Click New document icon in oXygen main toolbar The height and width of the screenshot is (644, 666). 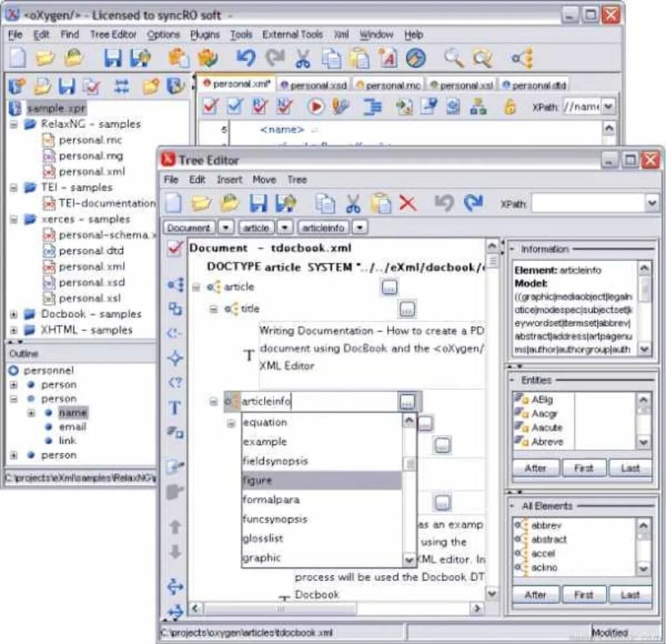pos(18,57)
